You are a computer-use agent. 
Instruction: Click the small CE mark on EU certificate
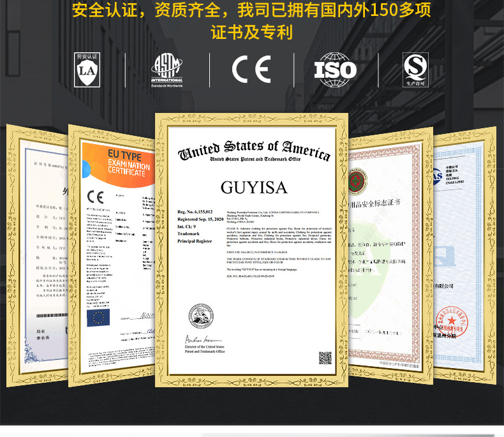(95, 196)
